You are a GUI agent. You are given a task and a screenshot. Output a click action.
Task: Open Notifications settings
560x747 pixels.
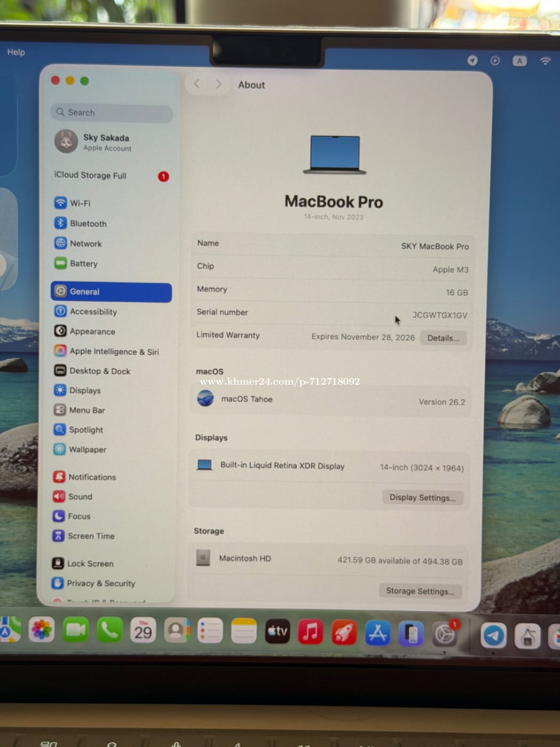pos(92,477)
